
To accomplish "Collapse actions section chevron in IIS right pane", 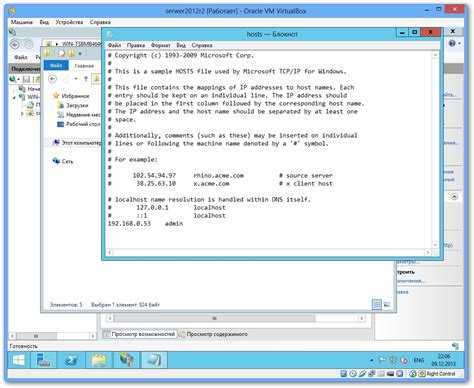I will [454, 197].
